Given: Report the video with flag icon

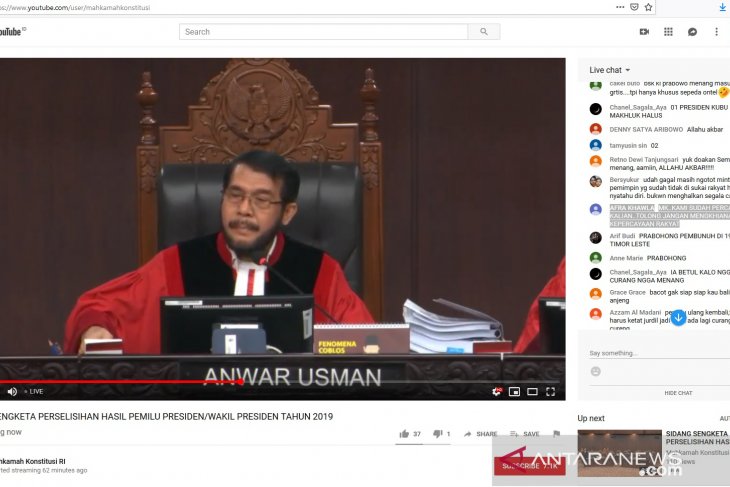Looking at the screenshot, I should (556, 434).
